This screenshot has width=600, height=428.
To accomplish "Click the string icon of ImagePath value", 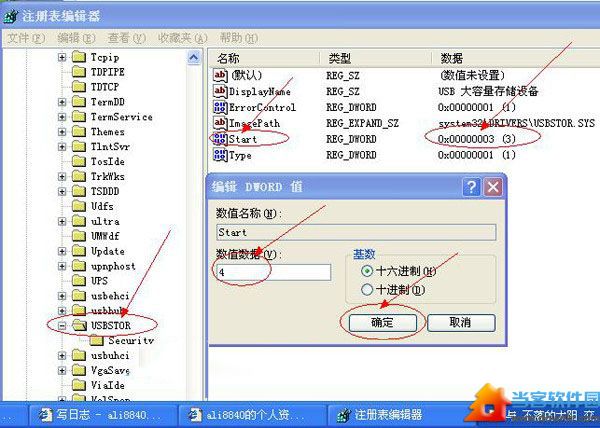I will tap(220, 123).
